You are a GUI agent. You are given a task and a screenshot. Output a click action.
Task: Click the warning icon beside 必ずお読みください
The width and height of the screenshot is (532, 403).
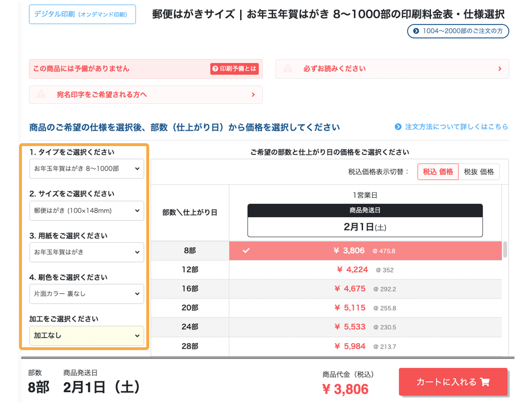tap(288, 68)
